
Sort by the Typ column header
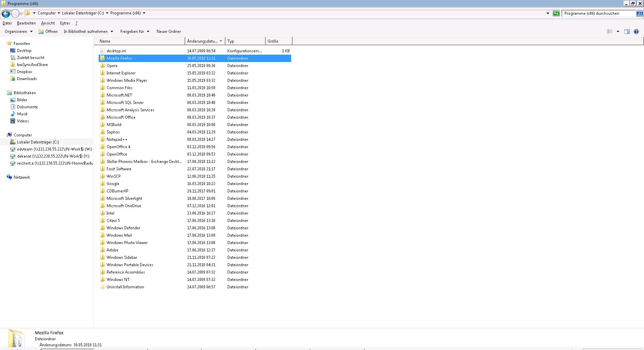[x=245, y=41]
